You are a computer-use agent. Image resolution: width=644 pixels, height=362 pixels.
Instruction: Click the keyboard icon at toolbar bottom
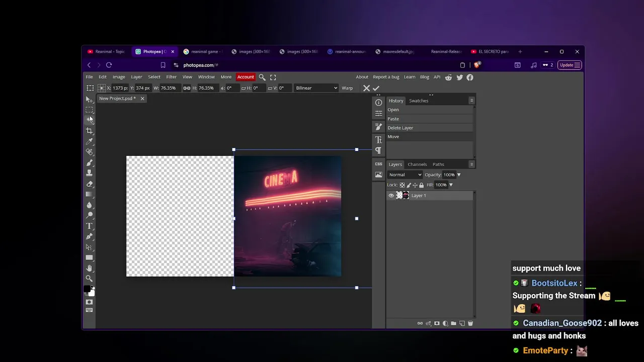pyautogui.click(x=89, y=310)
